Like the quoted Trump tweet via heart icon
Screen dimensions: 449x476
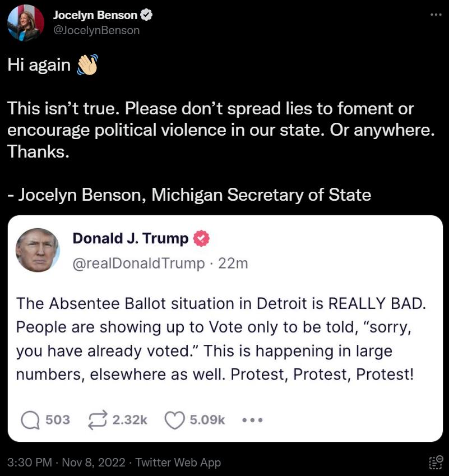175,420
